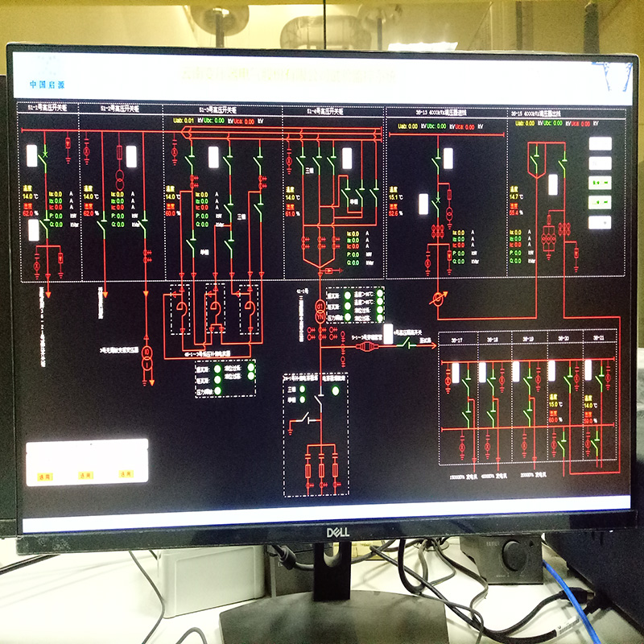
Task: Click the left yellow button in bottom-left panel
Action: [x=44, y=476]
